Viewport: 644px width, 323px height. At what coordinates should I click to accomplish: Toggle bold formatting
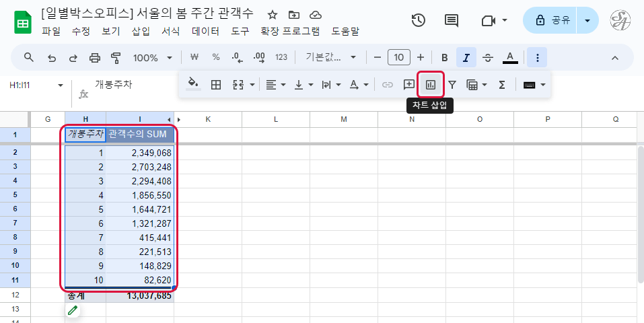(x=444, y=58)
